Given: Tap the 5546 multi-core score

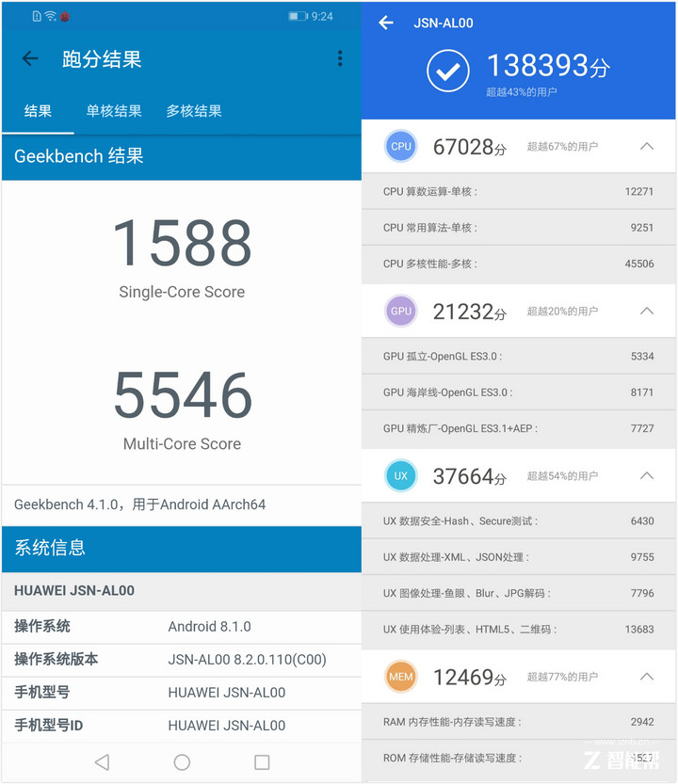Looking at the screenshot, I should pos(183,395).
